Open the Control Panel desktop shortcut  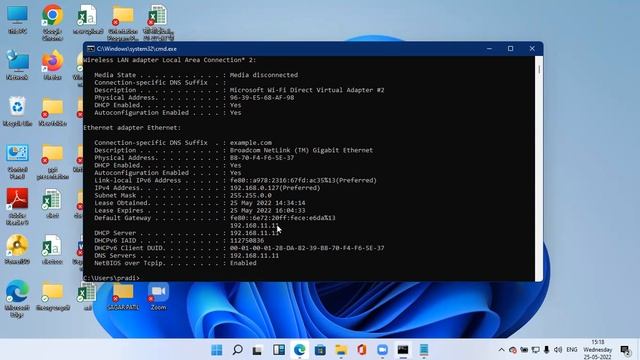[x=17, y=161]
